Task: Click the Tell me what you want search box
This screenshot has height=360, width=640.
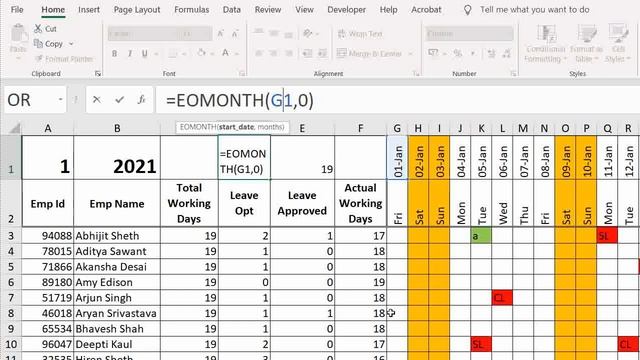Action: [534, 9]
